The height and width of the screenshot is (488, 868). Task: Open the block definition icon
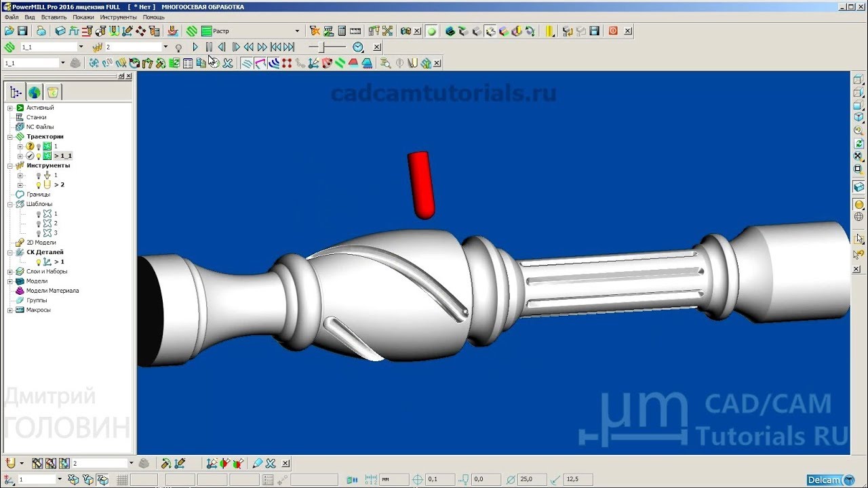tap(60, 31)
